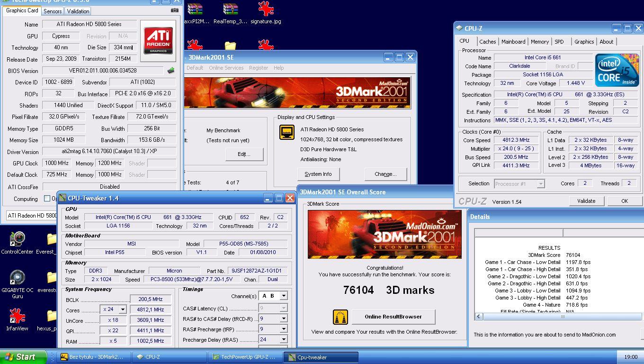The height and width of the screenshot is (364, 644).
Task: Switch to the TechPowerUp GPU-Z taskbar button
Action: [245, 357]
